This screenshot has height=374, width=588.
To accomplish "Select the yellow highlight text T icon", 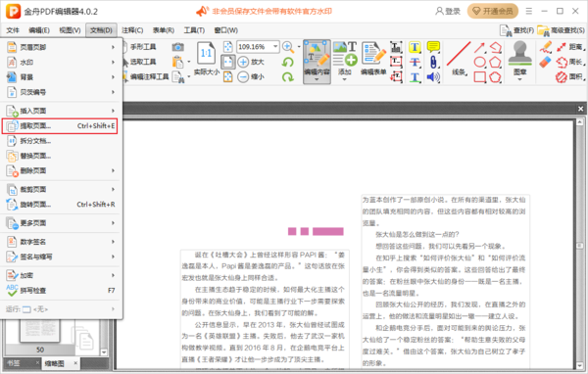I will coord(415,47).
